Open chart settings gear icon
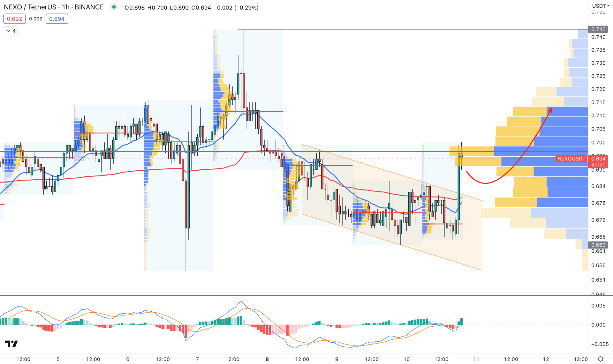Image resolution: width=613 pixels, height=364 pixels. pyautogui.click(x=601, y=359)
